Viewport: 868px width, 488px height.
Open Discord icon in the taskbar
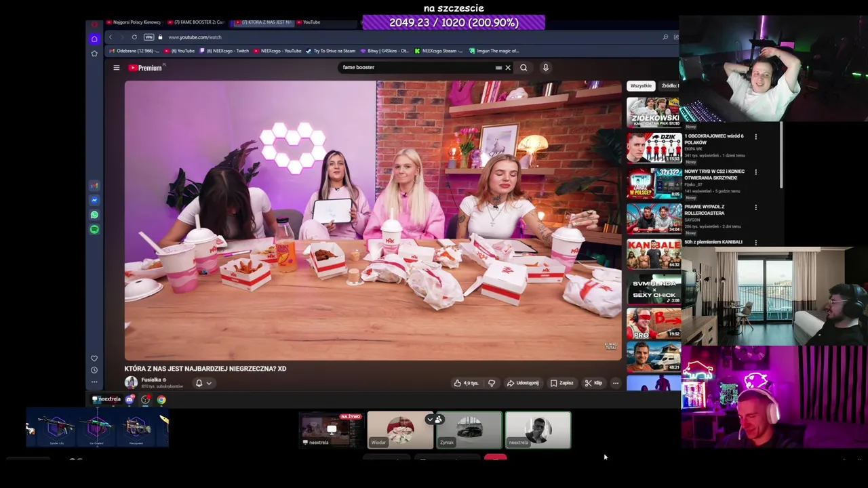[x=130, y=400]
